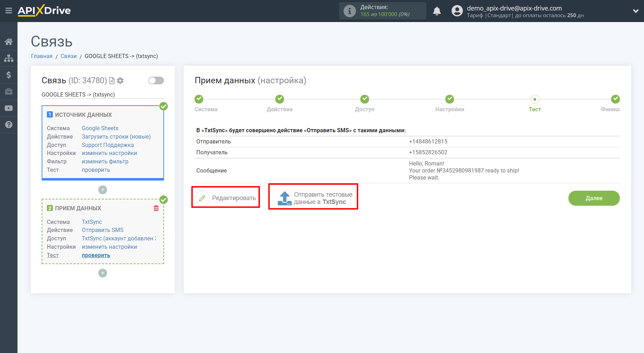Screen dimensions: 644x353
Task: Go to the Действие step
Action: click(279, 99)
